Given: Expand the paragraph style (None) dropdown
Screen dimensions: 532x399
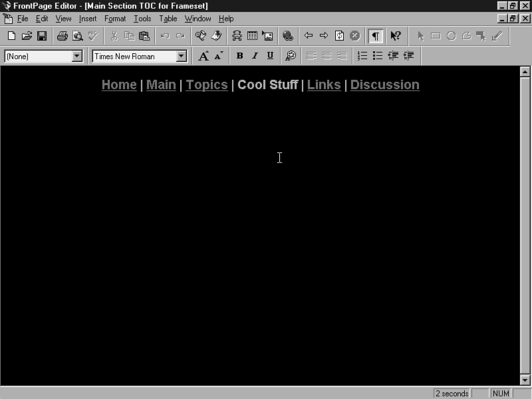Looking at the screenshot, I should [x=76, y=57].
